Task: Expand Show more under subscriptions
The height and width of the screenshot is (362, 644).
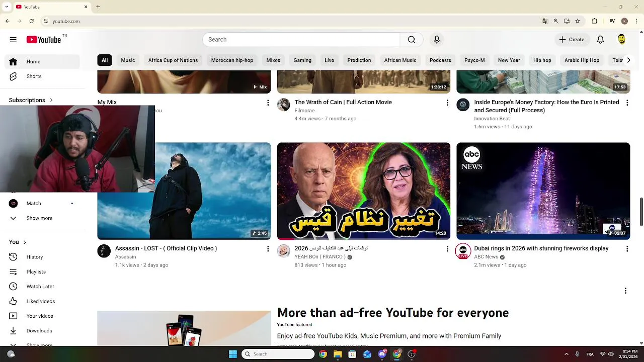Action: click(x=42, y=218)
